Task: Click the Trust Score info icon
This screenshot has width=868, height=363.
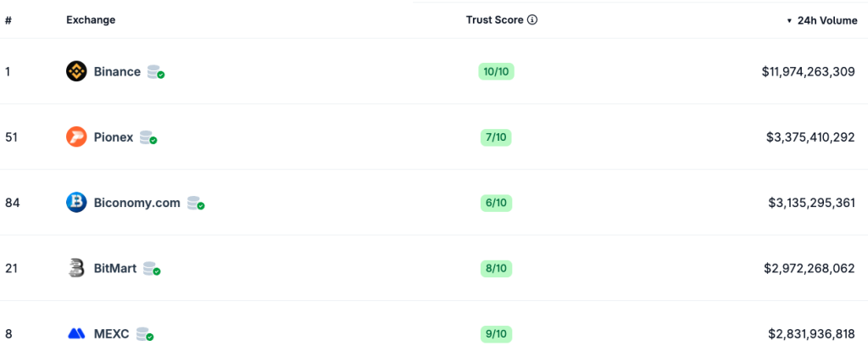Action: point(532,20)
